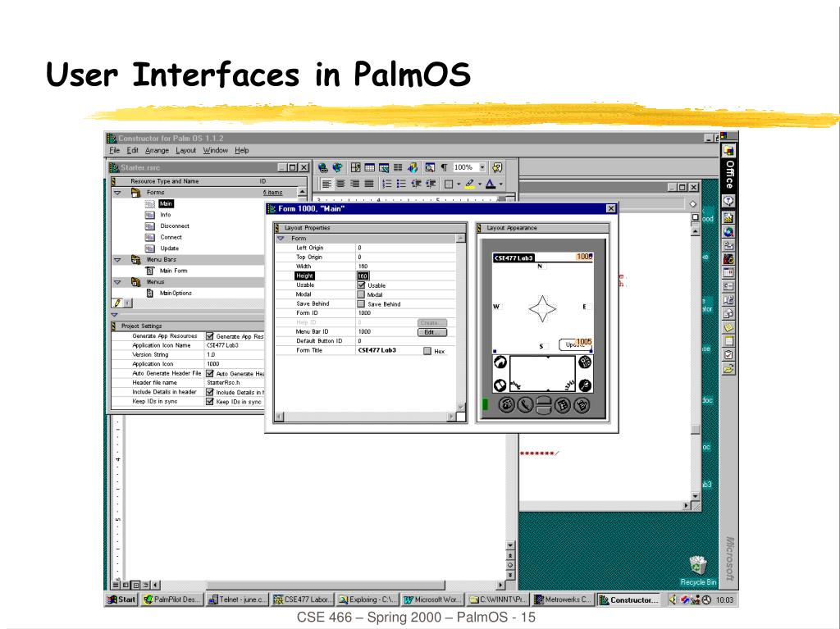This screenshot has width=840, height=629.
Task: Select the Disconnect form in resource list
Action: [174, 226]
